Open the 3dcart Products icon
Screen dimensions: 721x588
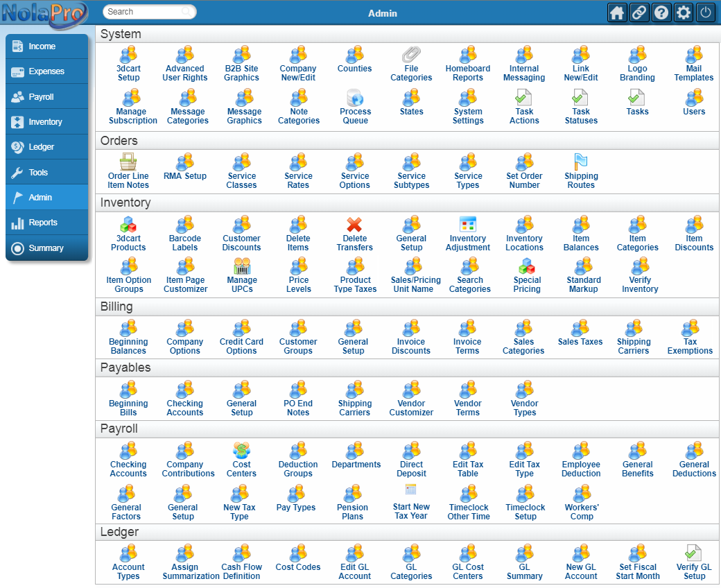[128, 225]
